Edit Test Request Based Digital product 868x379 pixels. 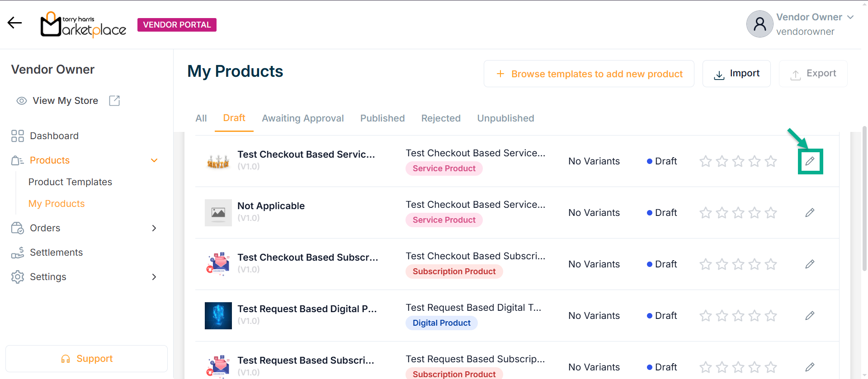click(x=810, y=316)
